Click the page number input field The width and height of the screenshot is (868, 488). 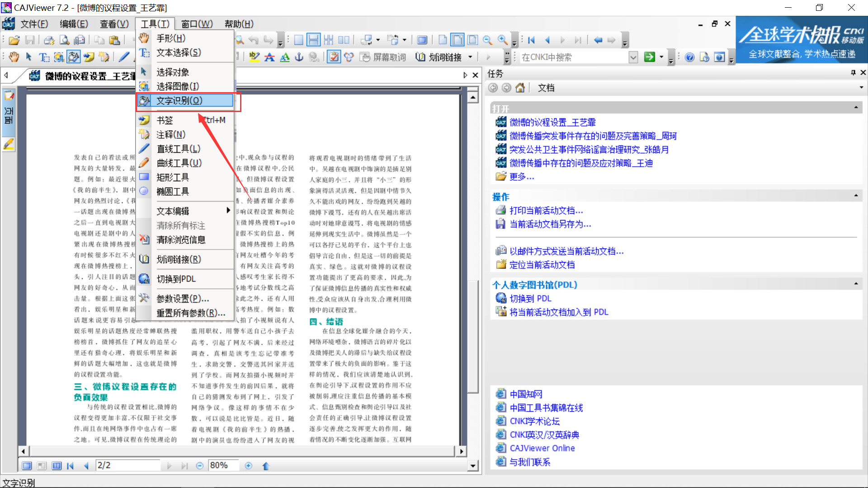[x=128, y=465]
